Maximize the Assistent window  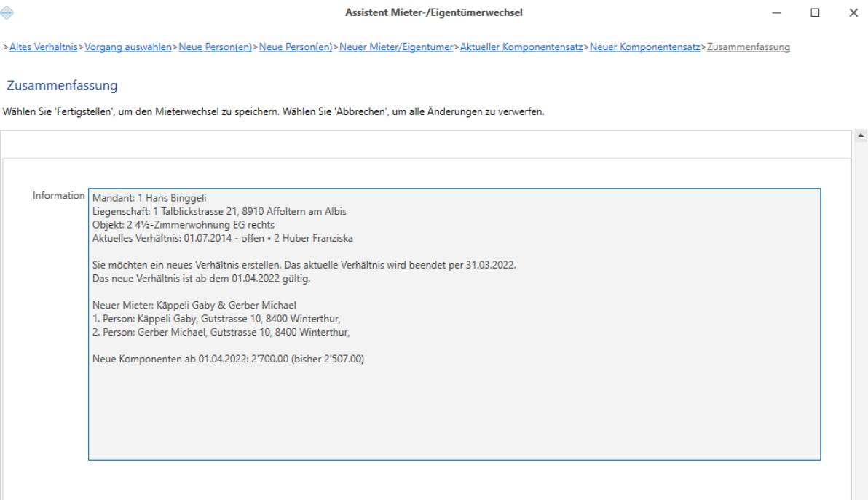click(815, 12)
